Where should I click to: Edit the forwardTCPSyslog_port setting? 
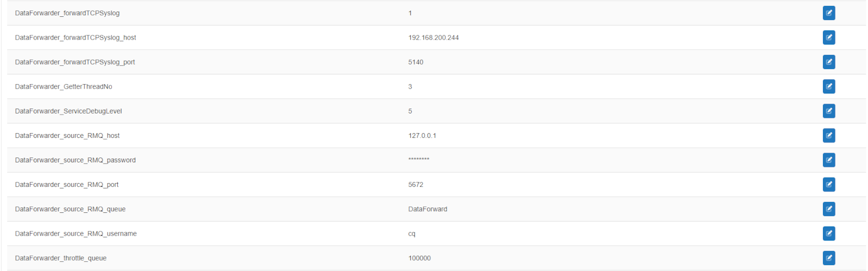point(828,62)
